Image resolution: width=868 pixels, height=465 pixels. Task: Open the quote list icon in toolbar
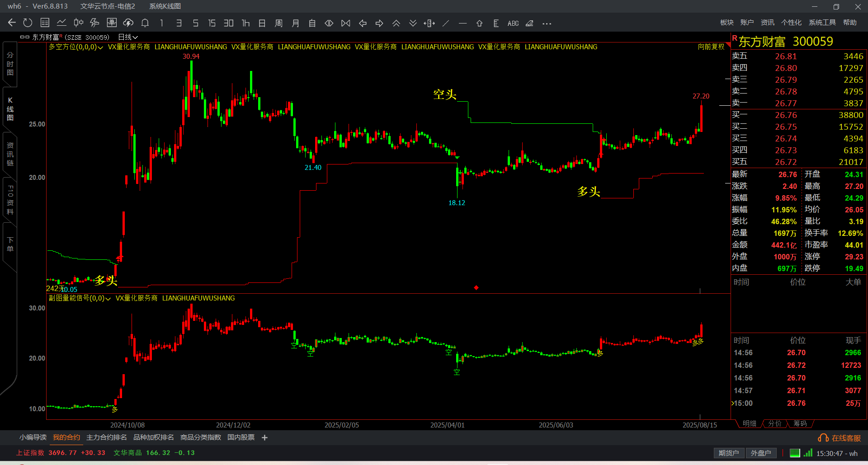45,23
